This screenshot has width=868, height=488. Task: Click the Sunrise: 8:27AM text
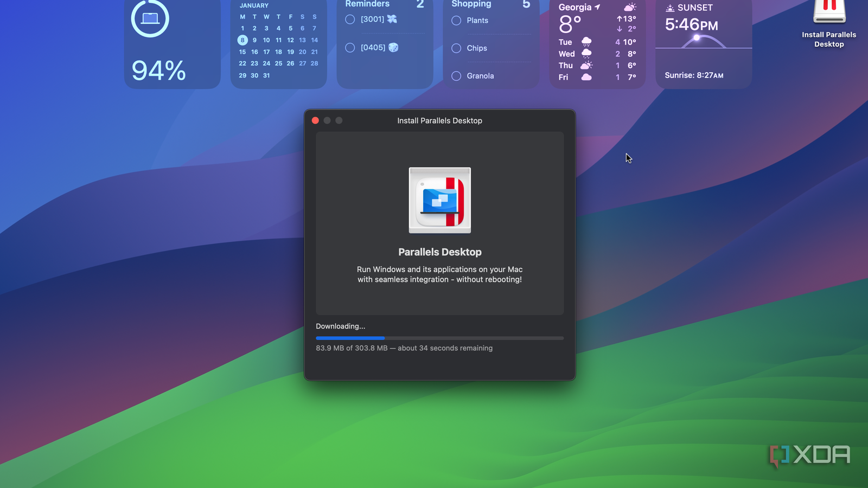(x=694, y=75)
